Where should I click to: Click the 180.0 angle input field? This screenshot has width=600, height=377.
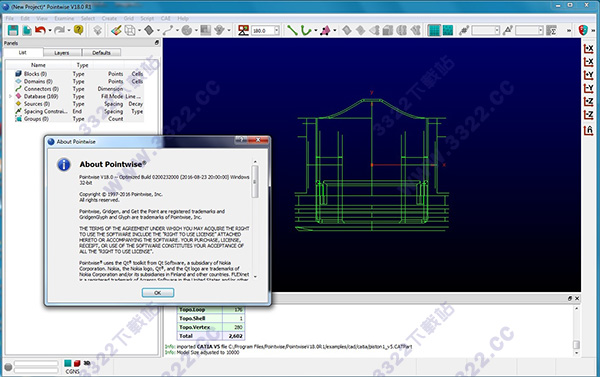[x=262, y=30]
